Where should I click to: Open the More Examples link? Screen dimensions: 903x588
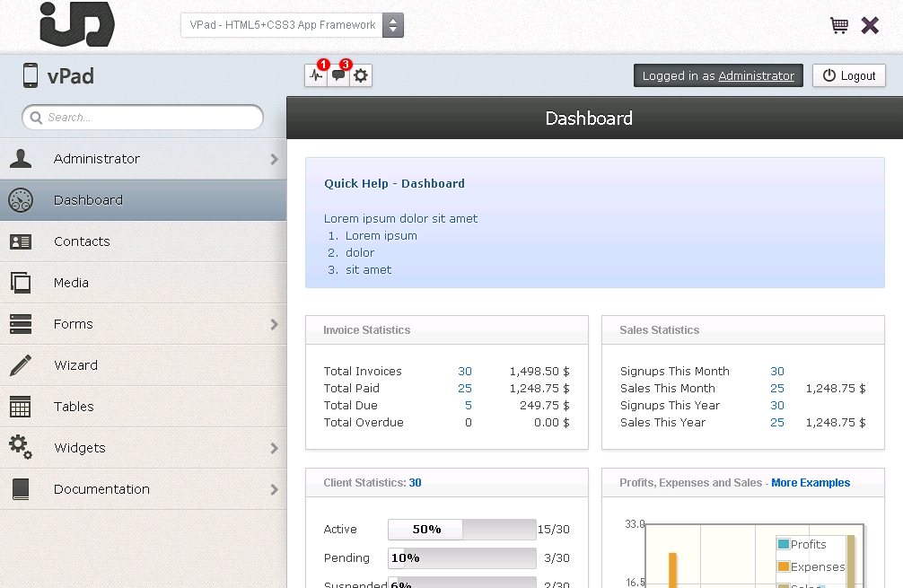click(811, 483)
